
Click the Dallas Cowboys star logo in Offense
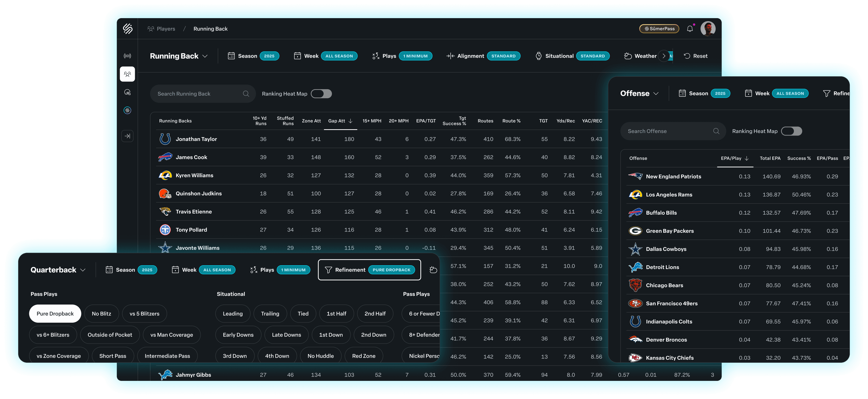click(635, 249)
